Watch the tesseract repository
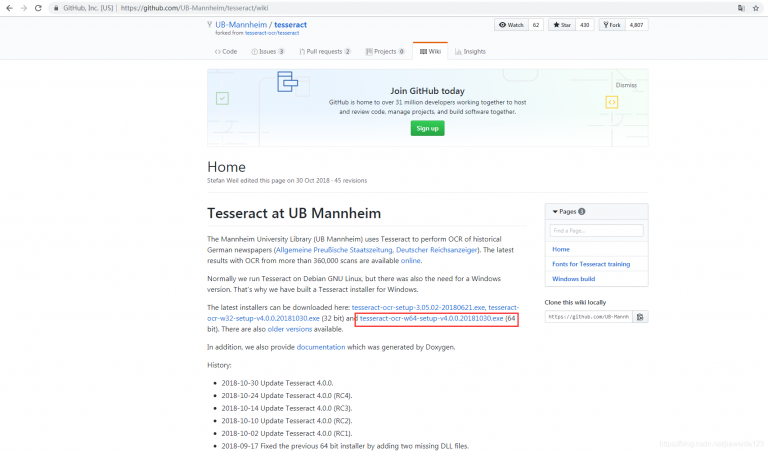The height and width of the screenshot is (452, 768). (512, 25)
